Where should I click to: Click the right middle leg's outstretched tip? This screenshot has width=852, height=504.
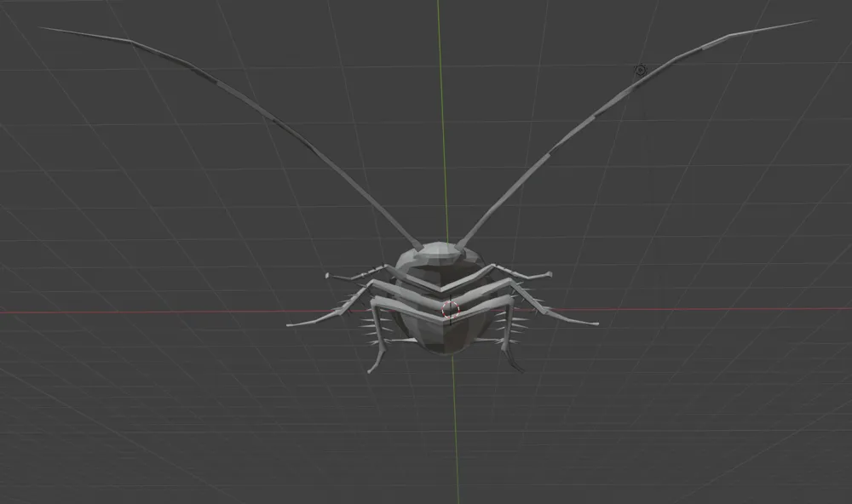click(595, 324)
